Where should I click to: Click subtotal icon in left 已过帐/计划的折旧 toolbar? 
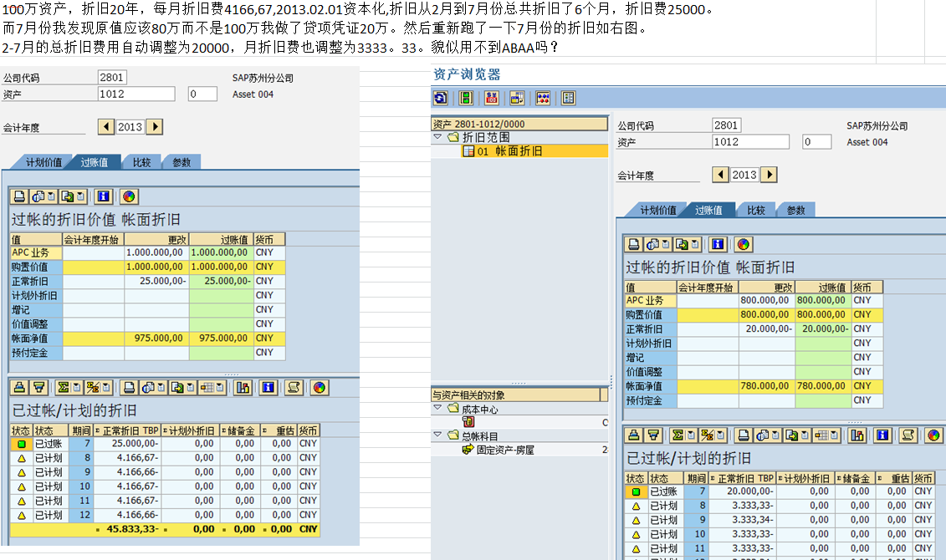93,388
